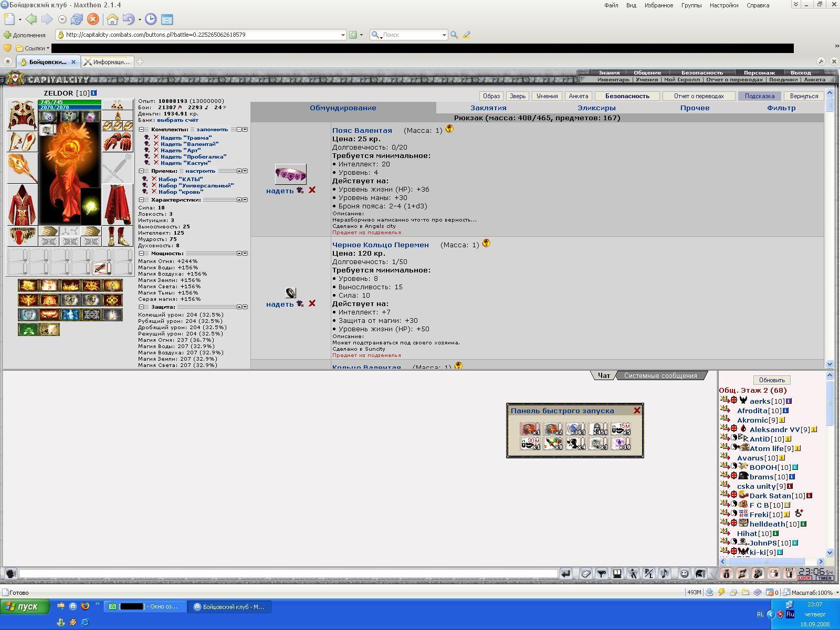Image resolution: width=840 pixels, height=630 pixels.
Task: Click in the chat message input field
Action: (x=288, y=574)
